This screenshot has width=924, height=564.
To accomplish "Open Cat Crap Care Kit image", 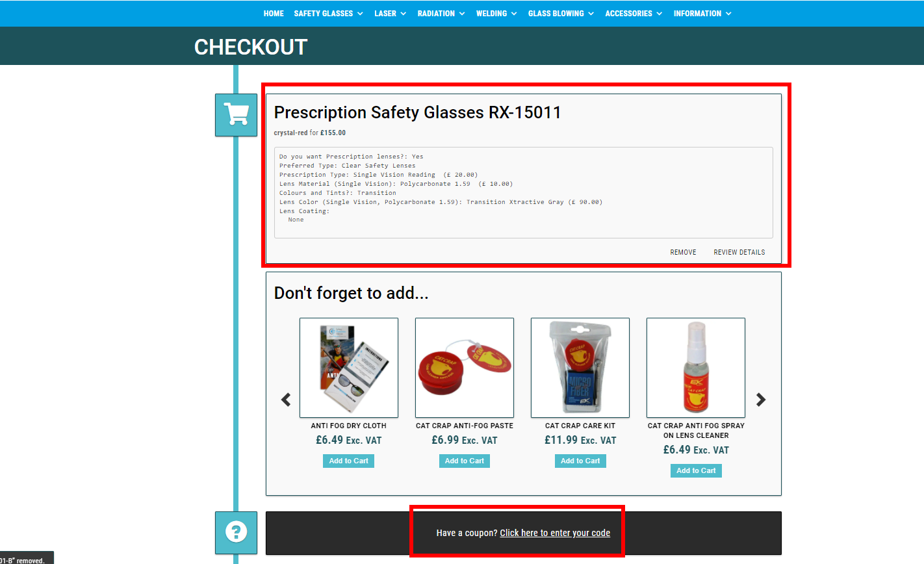I will (x=580, y=368).
